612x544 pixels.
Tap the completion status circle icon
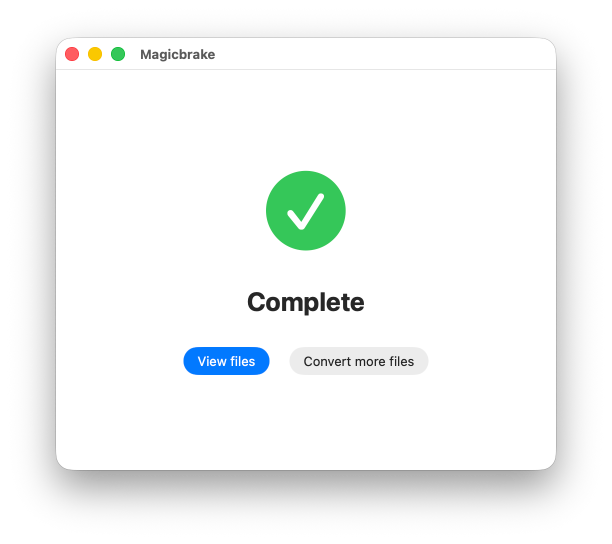(x=306, y=210)
